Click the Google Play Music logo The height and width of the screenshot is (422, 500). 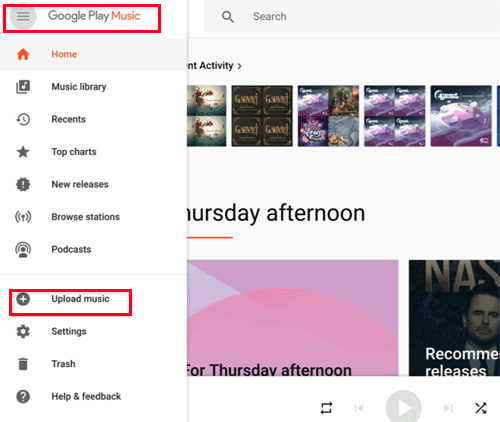(x=94, y=16)
